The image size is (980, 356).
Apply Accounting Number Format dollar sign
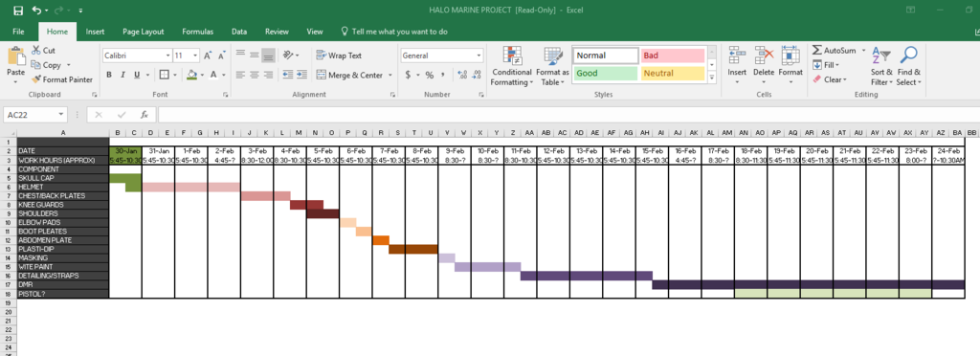408,75
